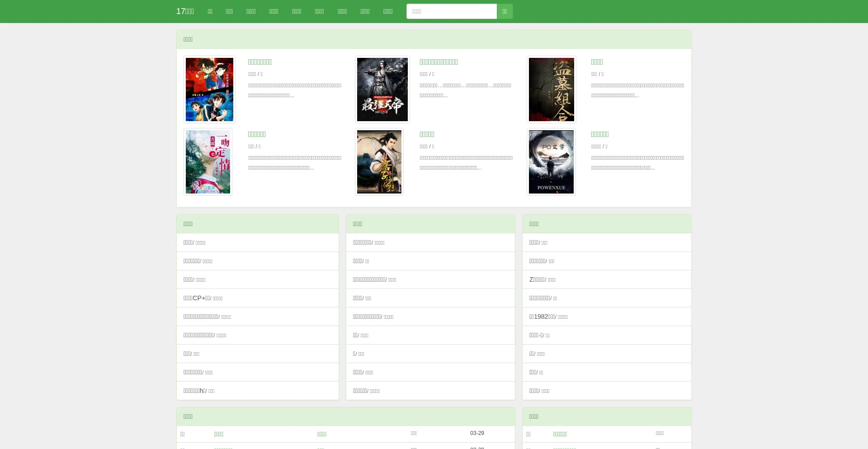Click the green search button beside the search box
The image size is (868, 449).
[505, 11]
